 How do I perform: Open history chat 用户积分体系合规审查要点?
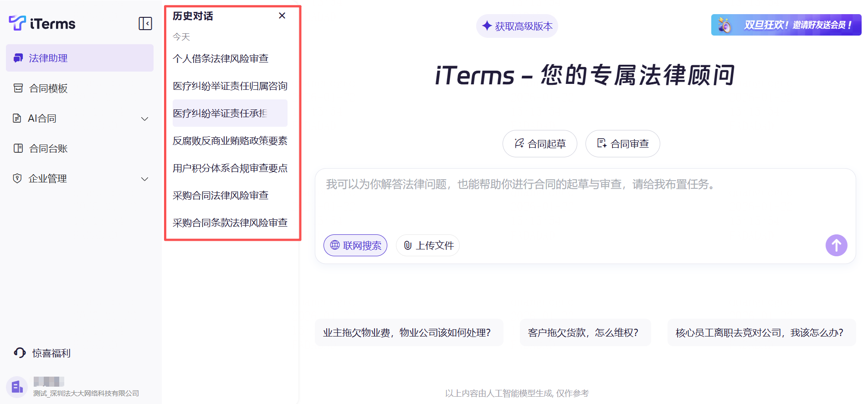coord(230,168)
